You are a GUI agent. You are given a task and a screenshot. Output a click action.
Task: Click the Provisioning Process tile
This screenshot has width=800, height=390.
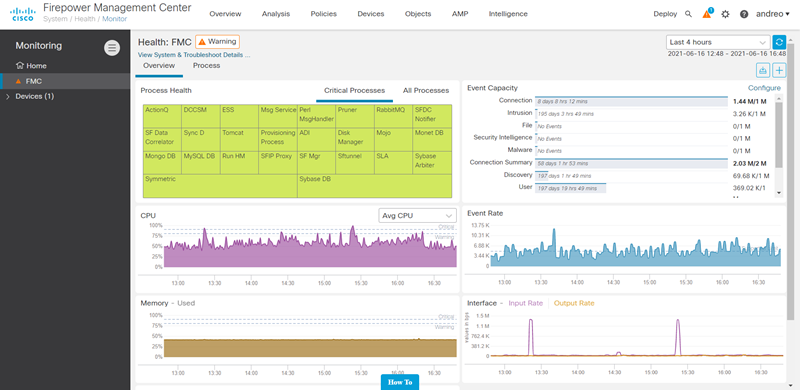point(278,139)
